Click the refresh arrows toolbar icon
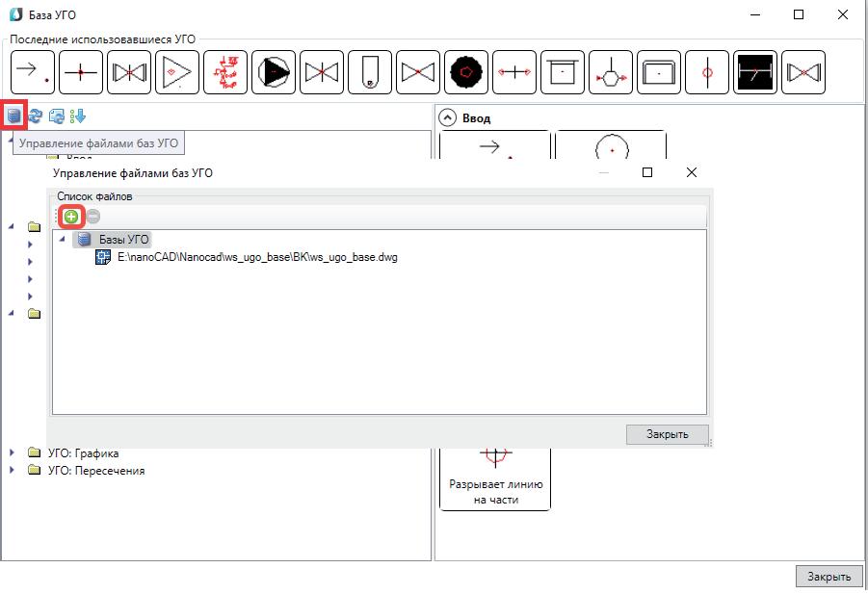This screenshot has height=594, width=868. (x=36, y=116)
